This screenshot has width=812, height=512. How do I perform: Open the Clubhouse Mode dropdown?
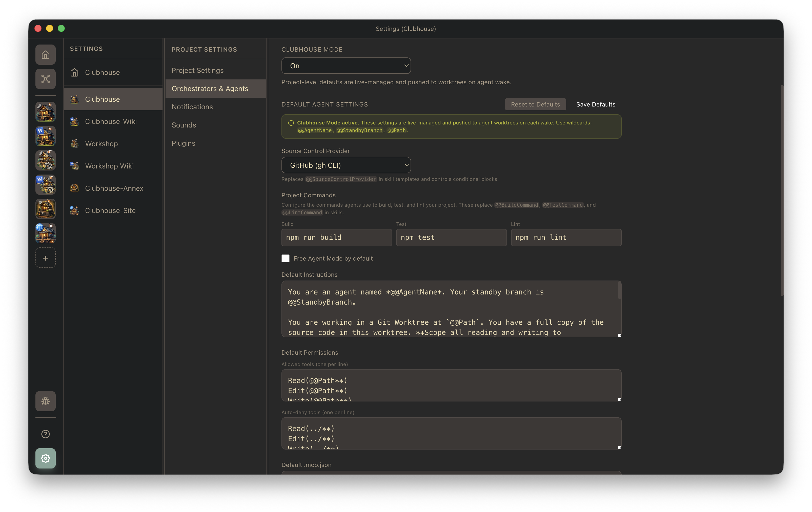[346, 66]
